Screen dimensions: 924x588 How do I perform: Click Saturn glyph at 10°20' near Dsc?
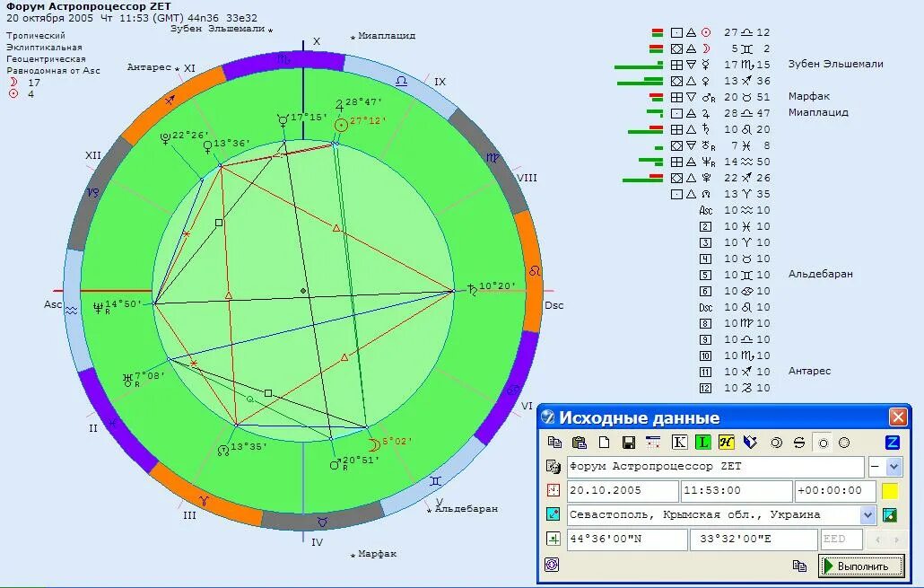(472, 289)
